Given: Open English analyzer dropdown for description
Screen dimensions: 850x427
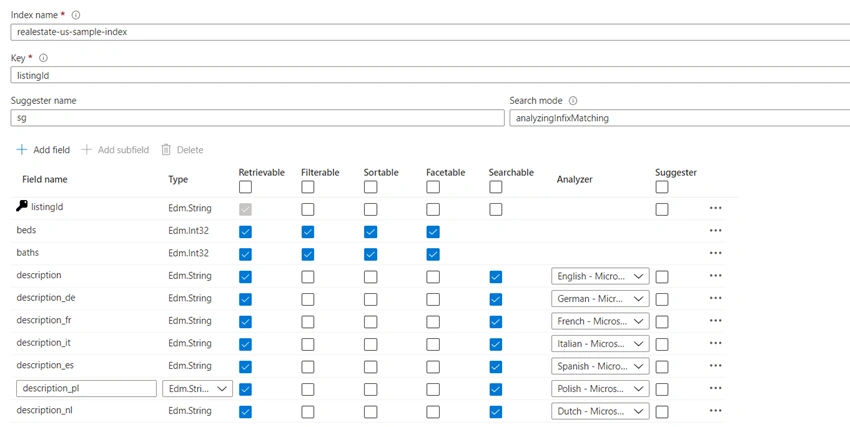Looking at the screenshot, I should point(600,276).
